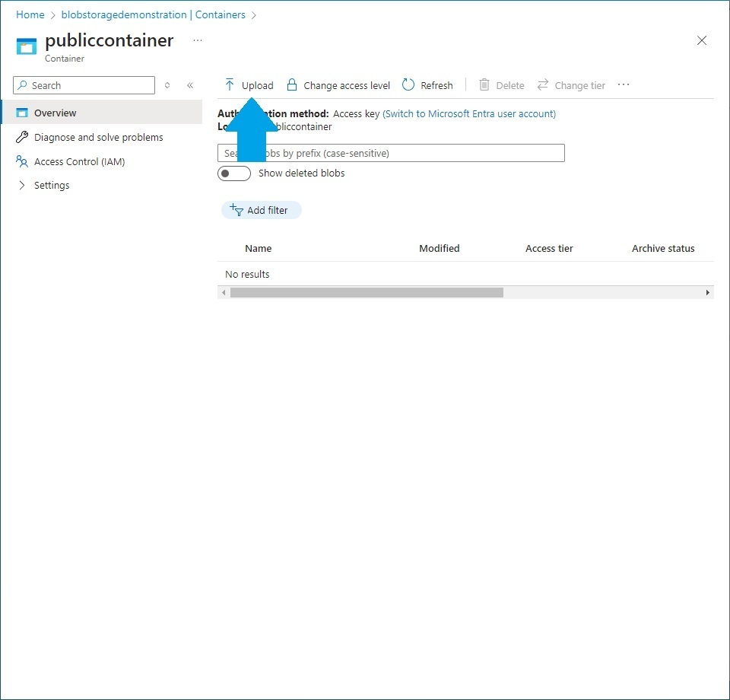Click the horizontal scrollbar thumb
Viewport: 730px width, 700px height.
pyautogui.click(x=367, y=292)
